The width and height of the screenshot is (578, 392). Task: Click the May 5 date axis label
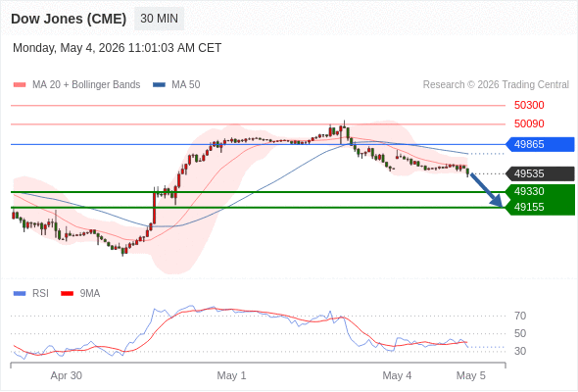coord(471,375)
